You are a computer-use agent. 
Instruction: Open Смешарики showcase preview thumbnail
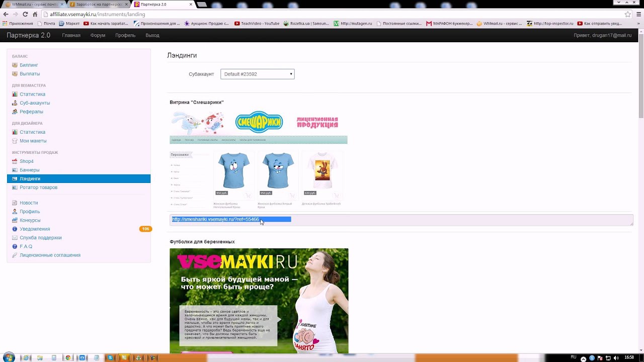pos(258,158)
